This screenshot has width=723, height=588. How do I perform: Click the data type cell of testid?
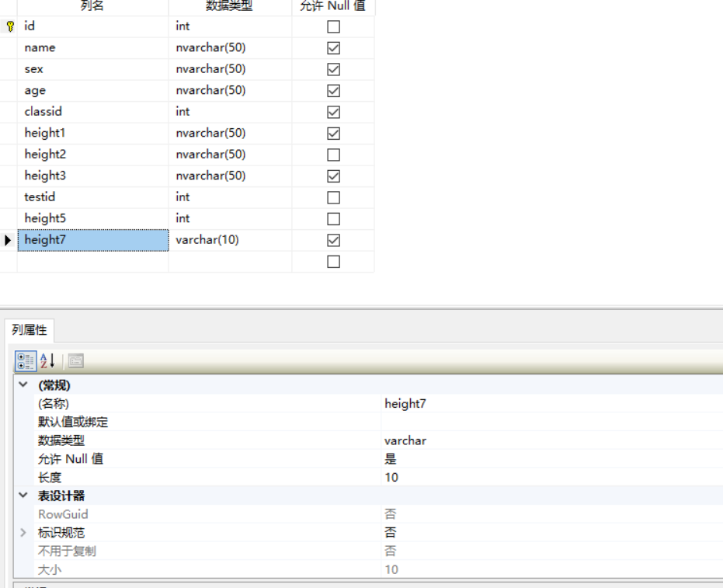(230, 197)
